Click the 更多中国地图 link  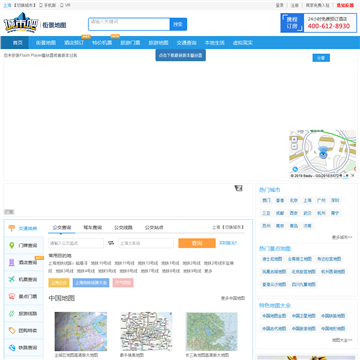tap(233, 298)
